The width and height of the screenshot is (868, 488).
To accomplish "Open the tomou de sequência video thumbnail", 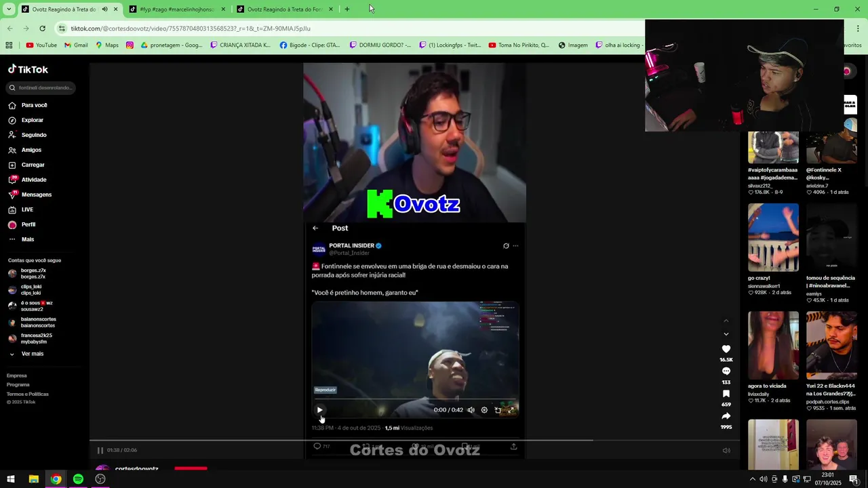I will pos(831,237).
